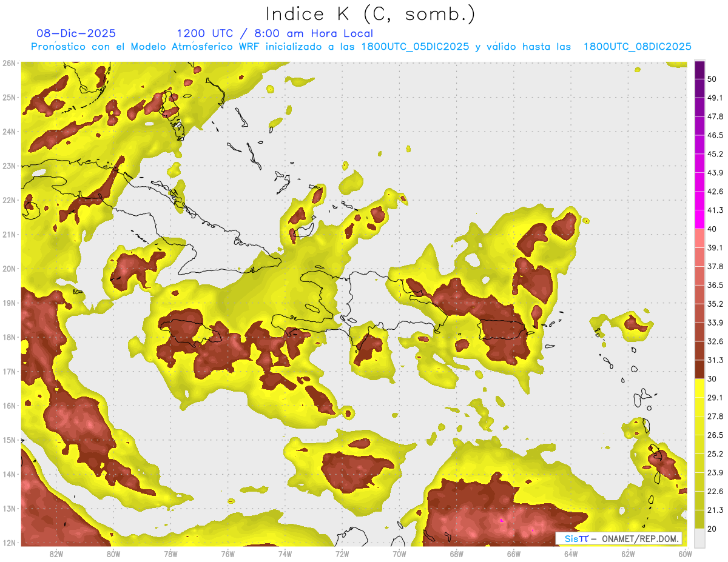Click the longitude axis label "82W"
Viewport: 728px width, 562px height.
[x=56, y=554]
